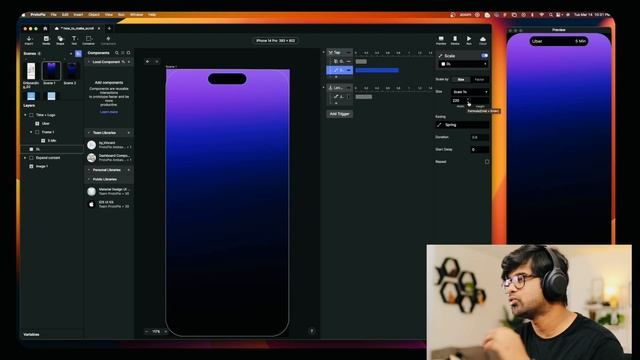This screenshot has width=640, height=360.
Task: Select Scene 1 thumbnail
Action: tap(51, 71)
